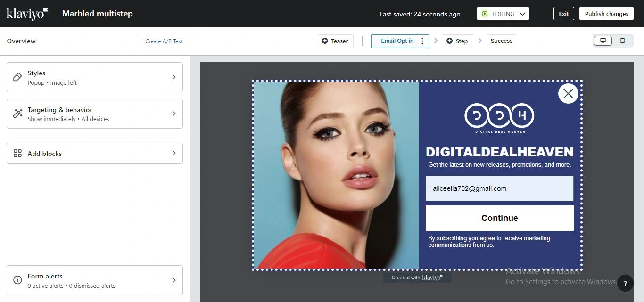Screen dimensions: 644x302
Task: Click the Form alerts info icon
Action: point(17,280)
